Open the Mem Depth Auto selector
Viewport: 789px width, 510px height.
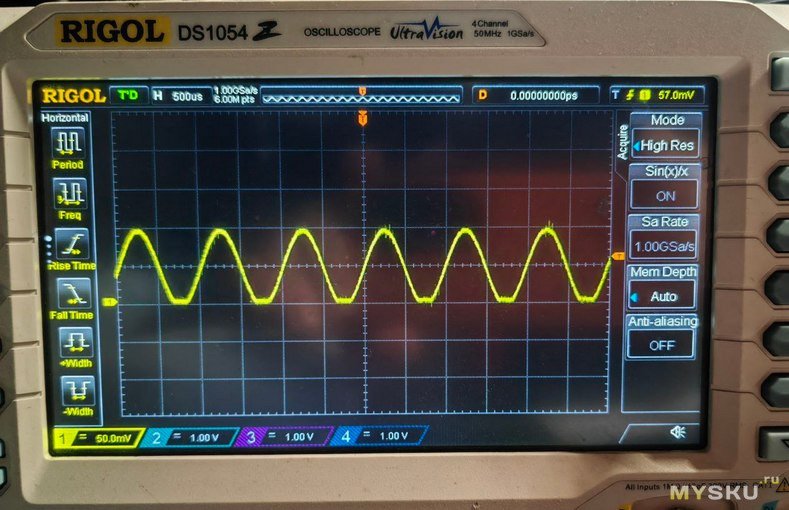click(662, 296)
